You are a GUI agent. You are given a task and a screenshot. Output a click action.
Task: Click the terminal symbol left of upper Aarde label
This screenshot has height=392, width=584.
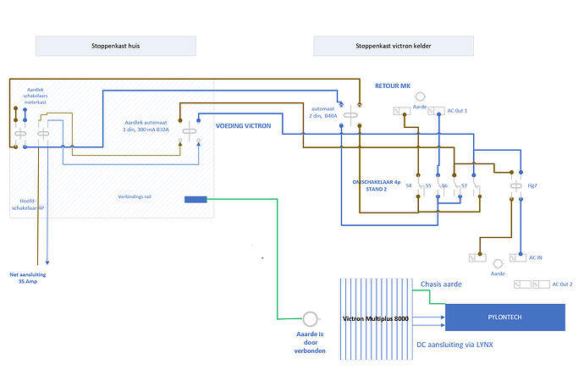tap(402, 111)
